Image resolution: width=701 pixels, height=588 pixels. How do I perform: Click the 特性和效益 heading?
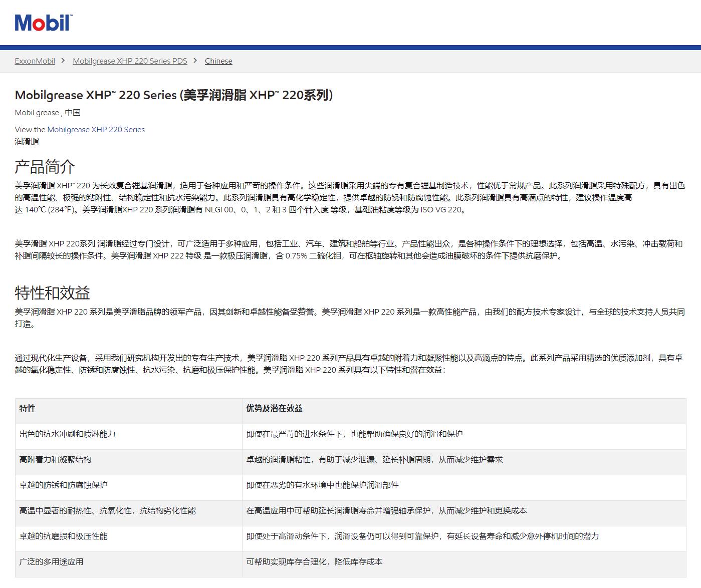[x=53, y=293]
